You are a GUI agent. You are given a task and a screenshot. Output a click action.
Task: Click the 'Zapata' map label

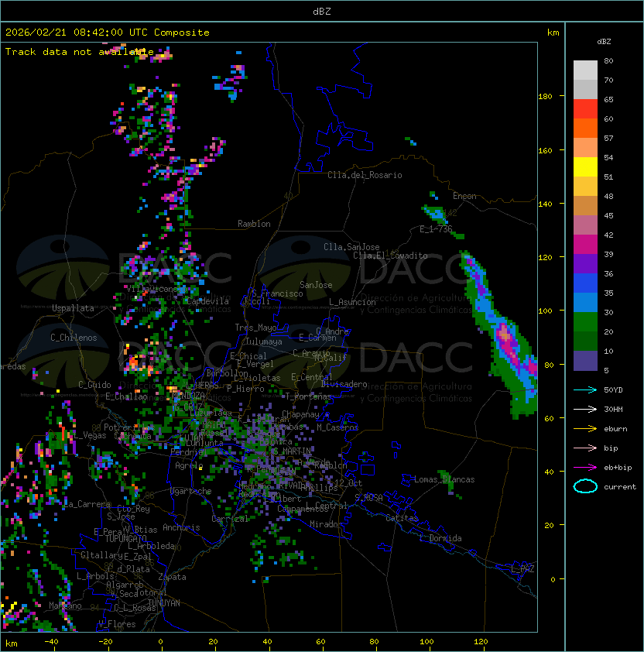[172, 577]
